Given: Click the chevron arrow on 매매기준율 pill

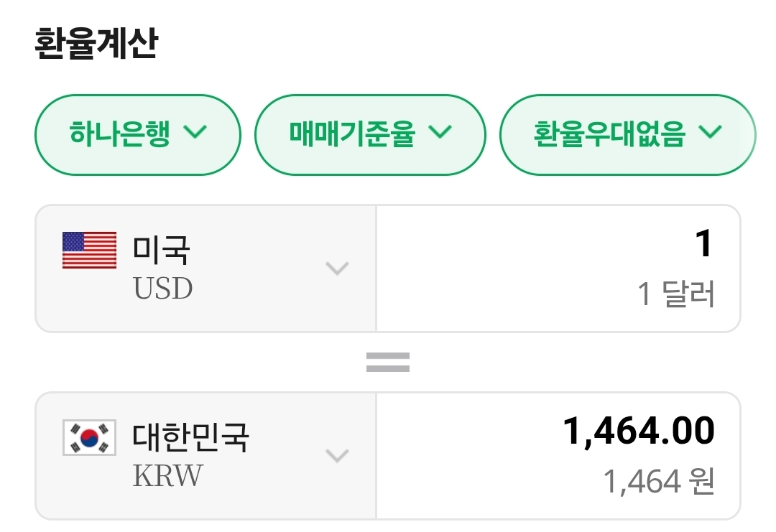Looking at the screenshot, I should click(x=440, y=132).
